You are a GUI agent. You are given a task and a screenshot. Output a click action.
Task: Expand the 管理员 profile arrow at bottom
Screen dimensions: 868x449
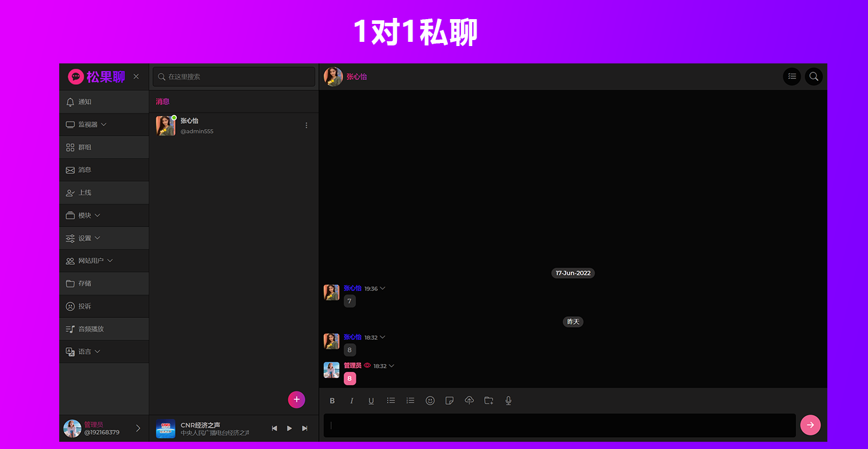coord(138,428)
